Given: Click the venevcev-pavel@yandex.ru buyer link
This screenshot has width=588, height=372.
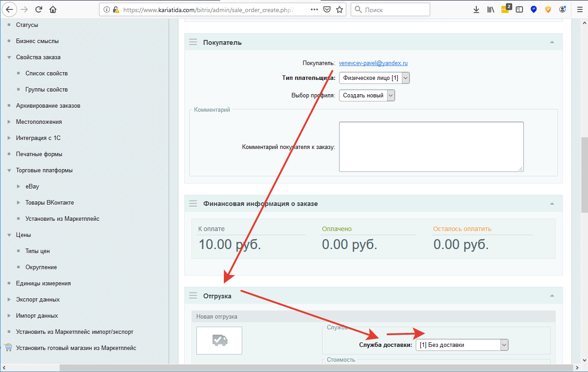Looking at the screenshot, I should click(x=373, y=63).
